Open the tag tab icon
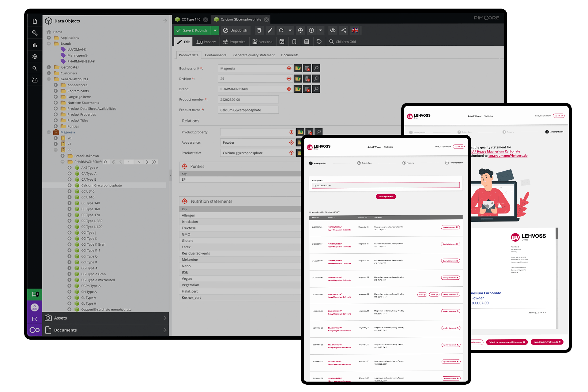Screen dimensions: 588x392 tap(319, 42)
